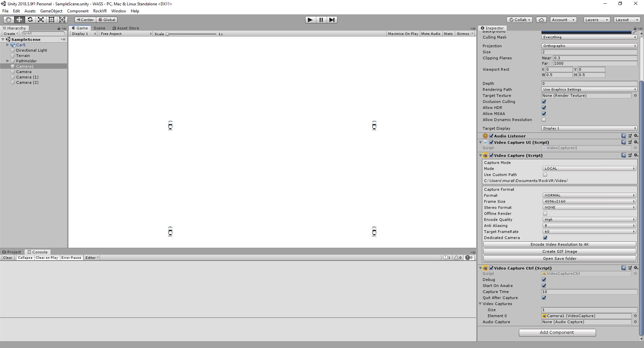Click the Pause button
Screen dimensions: 644x348
pyautogui.click(x=321, y=20)
